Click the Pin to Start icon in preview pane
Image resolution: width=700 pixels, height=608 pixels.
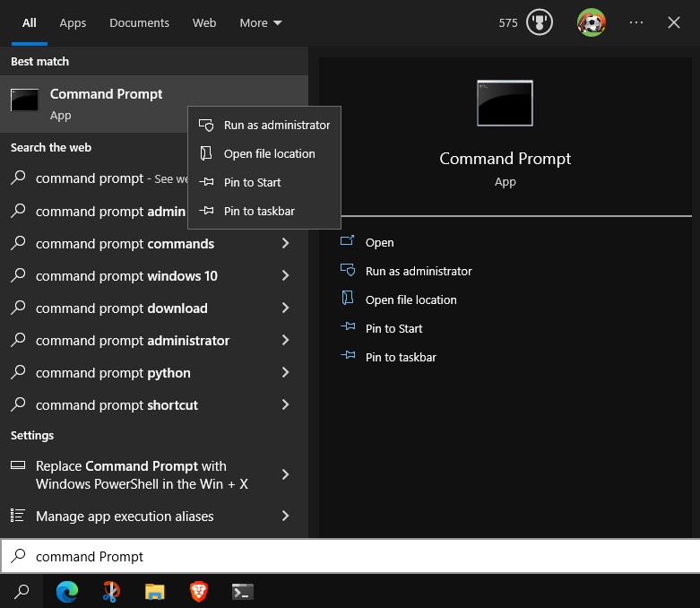pyautogui.click(x=348, y=326)
